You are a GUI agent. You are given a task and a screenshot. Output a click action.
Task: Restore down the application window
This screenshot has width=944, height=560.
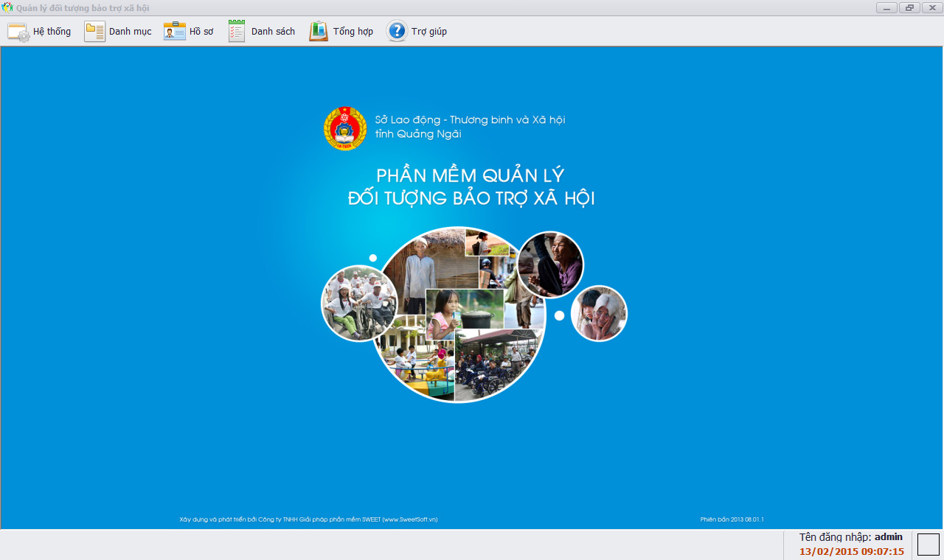(909, 7)
